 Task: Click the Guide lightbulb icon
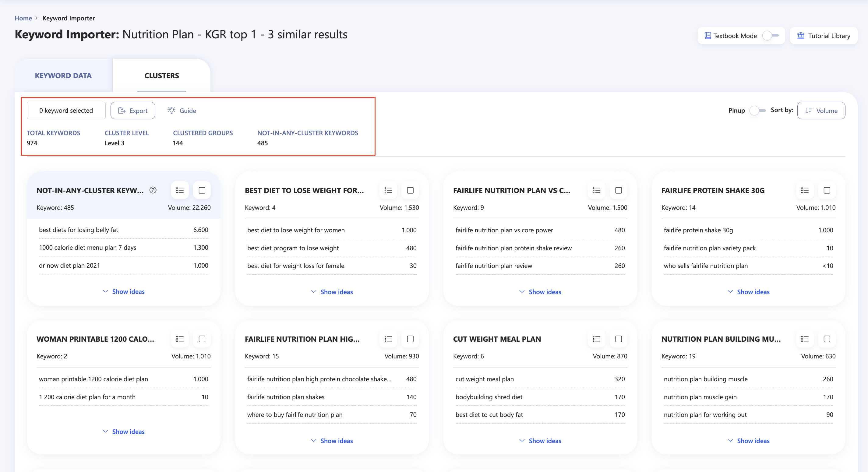(171, 111)
